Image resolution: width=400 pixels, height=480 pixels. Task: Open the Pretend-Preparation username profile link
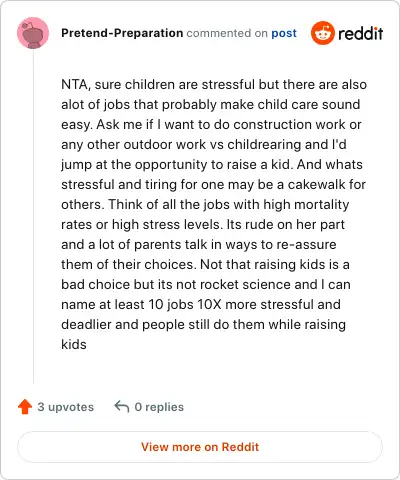(122, 33)
